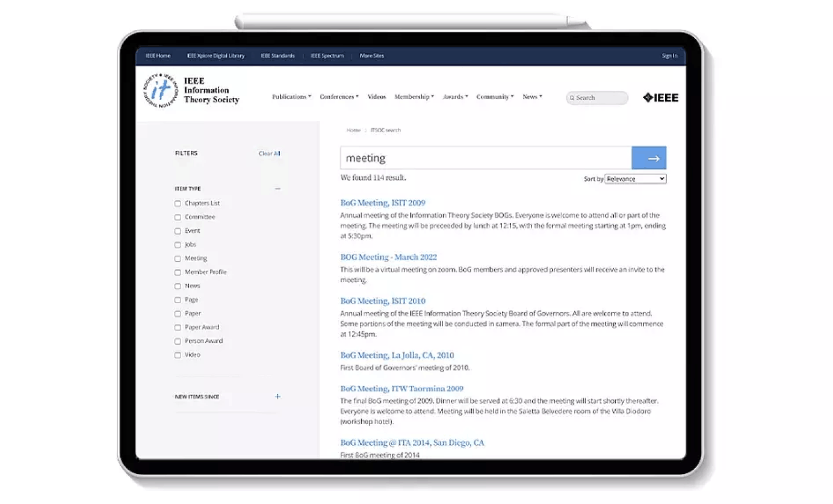Open the News dropdown in the navigation
The image size is (833, 504).
click(532, 97)
